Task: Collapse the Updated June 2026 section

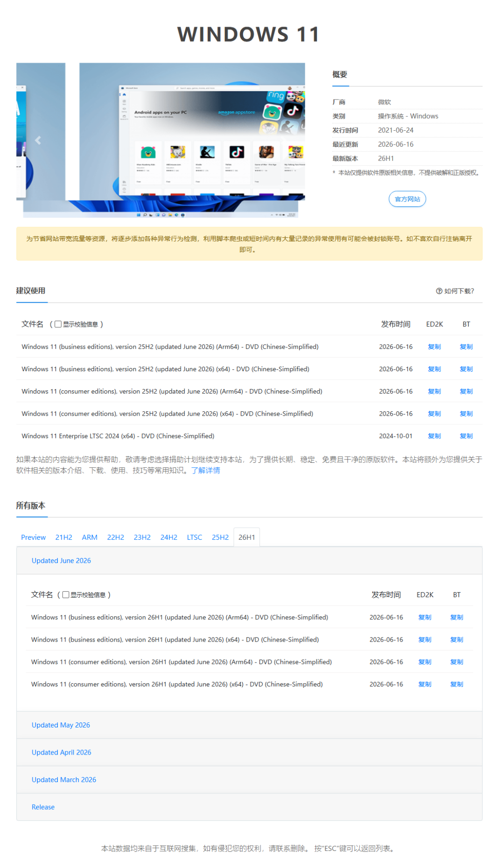Action: 61,560
